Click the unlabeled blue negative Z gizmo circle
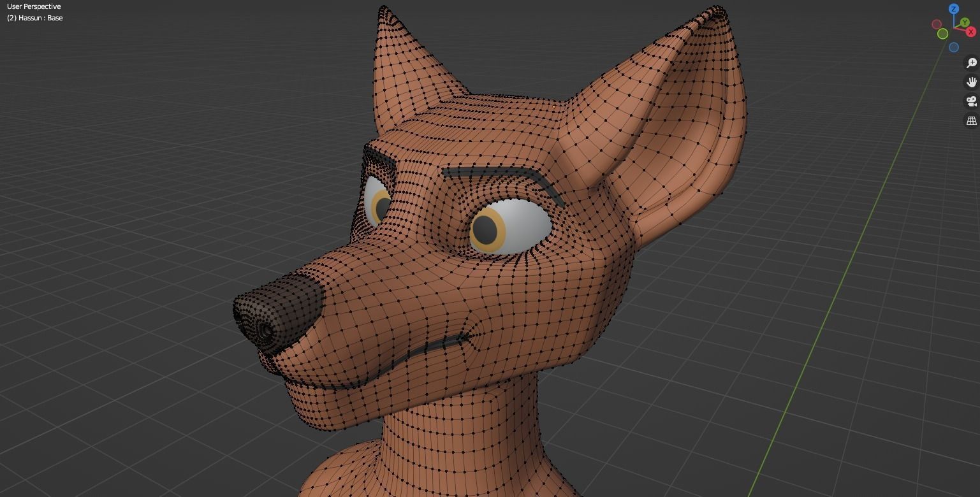The height and width of the screenshot is (497, 980). [x=954, y=47]
